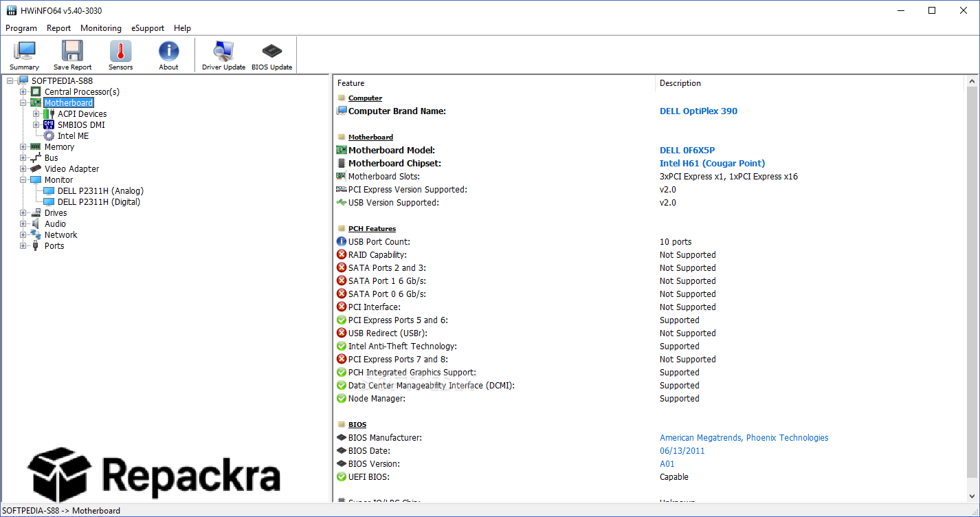980x517 pixels.
Task: Expand the Network tree node
Action: pos(23,235)
